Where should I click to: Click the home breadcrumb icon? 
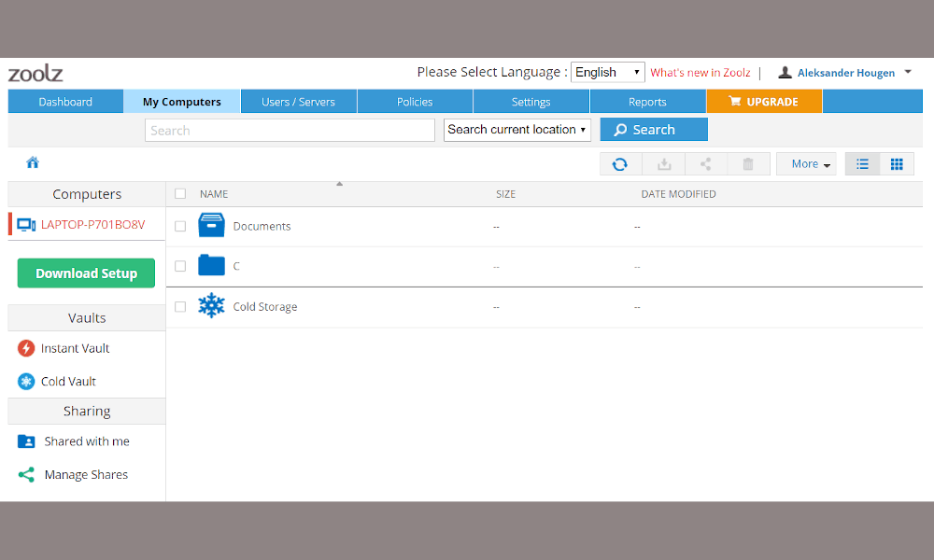click(33, 162)
